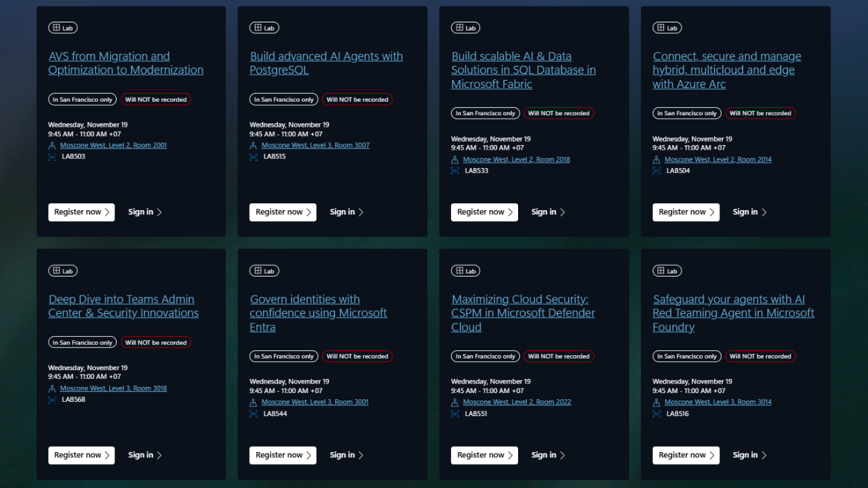Click the Lab badge on the Safeguard your agents card
Viewport: 868px width, 488px height.
coord(667,271)
